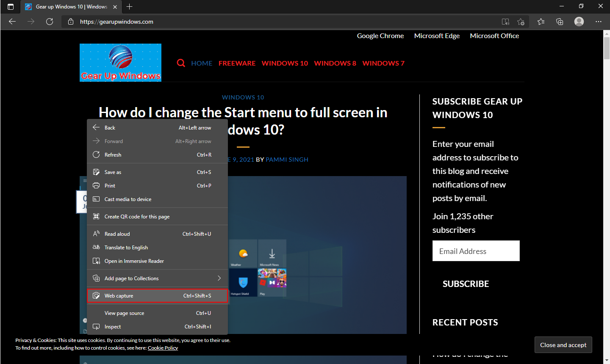
Task: Expand the Add page to Collections submenu arrow
Action: pos(219,279)
